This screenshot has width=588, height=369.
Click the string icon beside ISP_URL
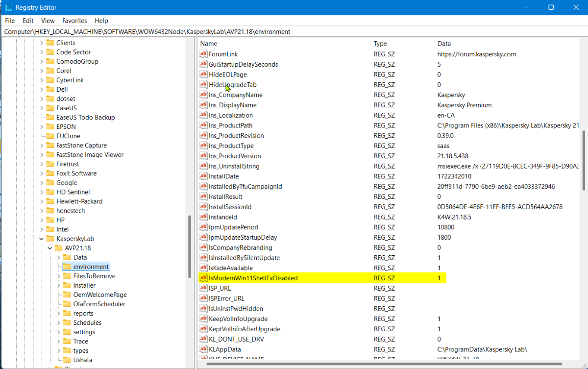[204, 288]
